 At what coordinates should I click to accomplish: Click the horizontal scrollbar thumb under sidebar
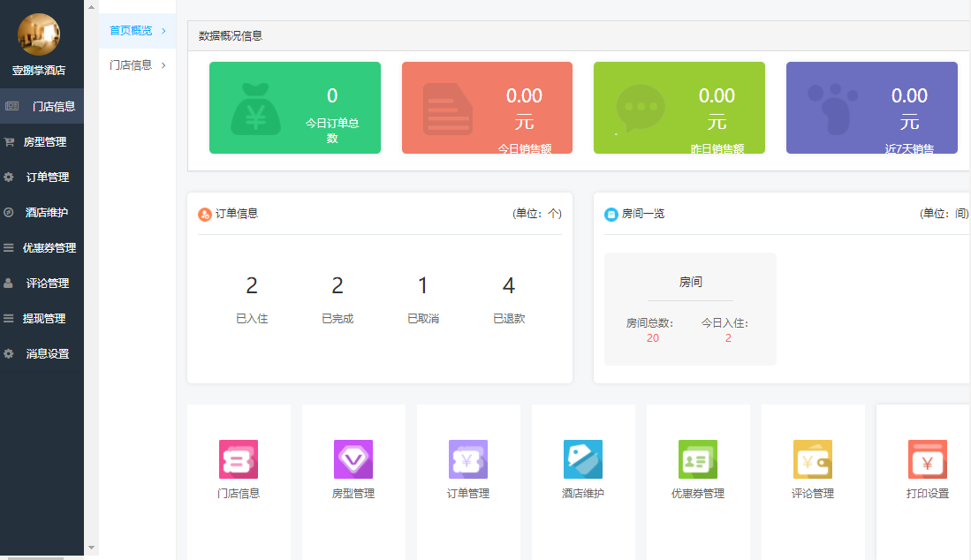tap(35, 558)
